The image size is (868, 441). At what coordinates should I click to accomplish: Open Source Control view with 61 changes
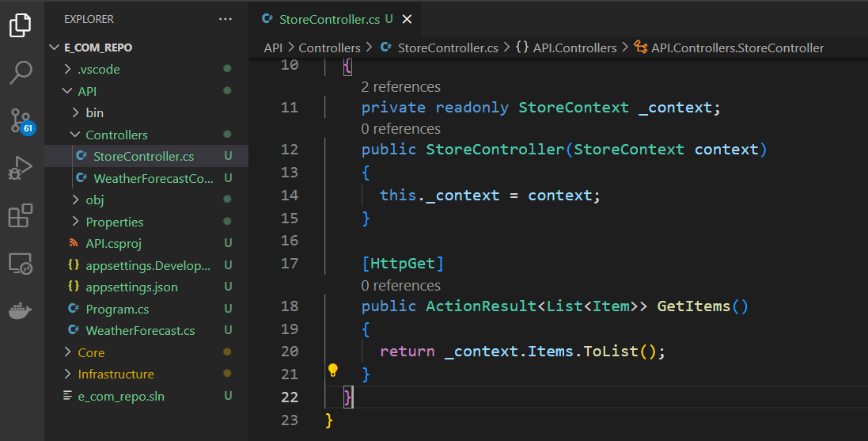point(22,121)
